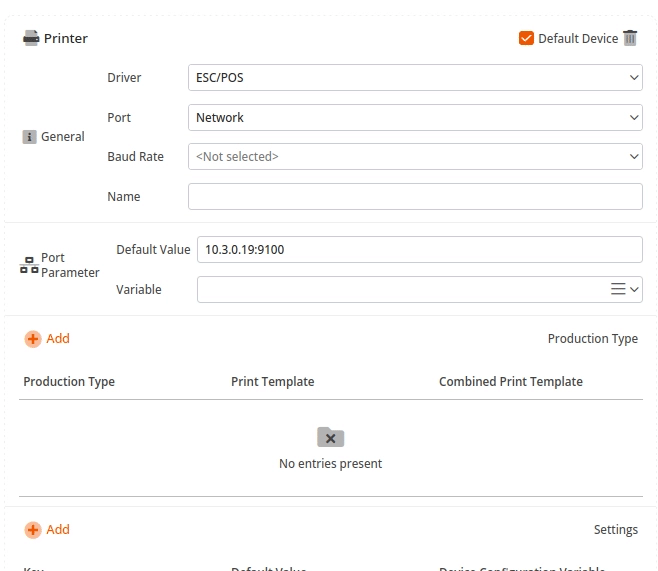Screen dimensions: 658x571
Task: Open the Variable list menu icon
Action: 619,289
